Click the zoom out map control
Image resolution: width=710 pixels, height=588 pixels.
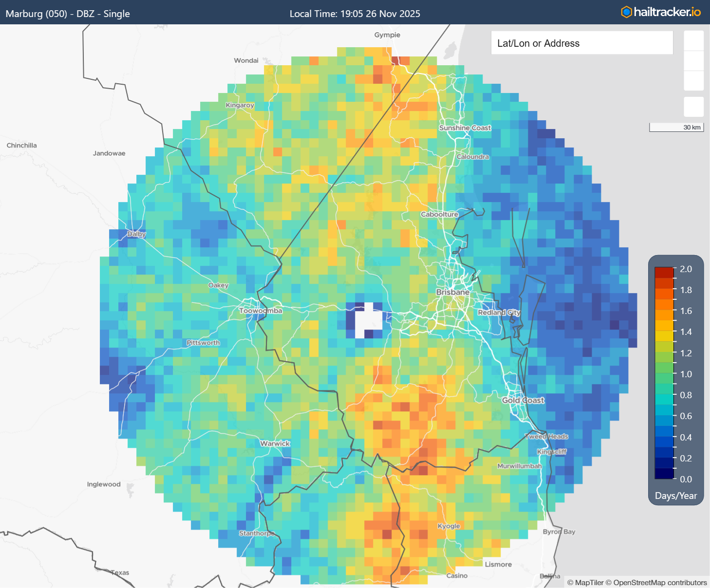693,61
